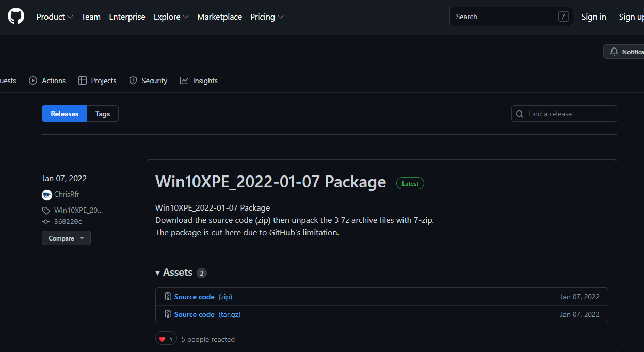644x352 pixels.
Task: Open the Insights tab
Action: [x=199, y=81]
